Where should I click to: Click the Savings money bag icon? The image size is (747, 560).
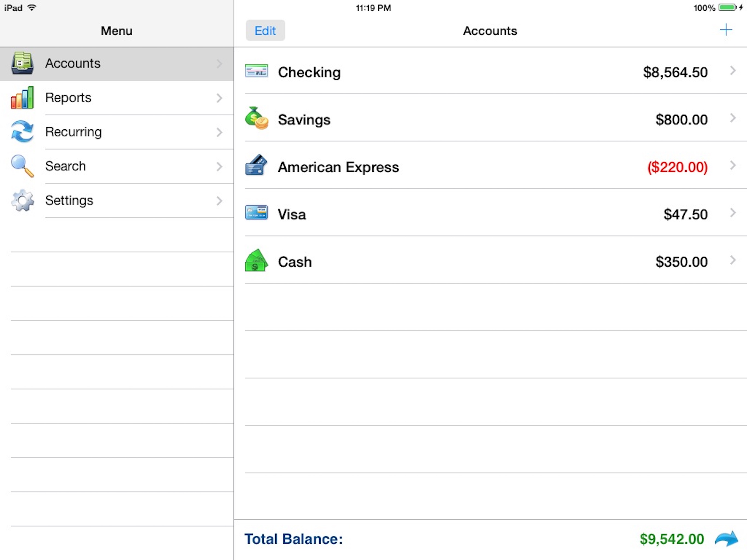(256, 119)
